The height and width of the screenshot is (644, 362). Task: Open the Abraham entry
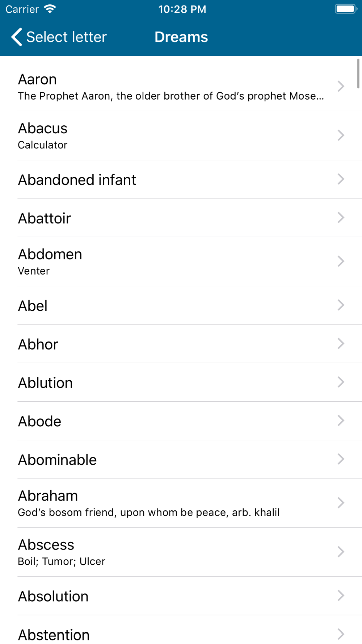point(181,503)
